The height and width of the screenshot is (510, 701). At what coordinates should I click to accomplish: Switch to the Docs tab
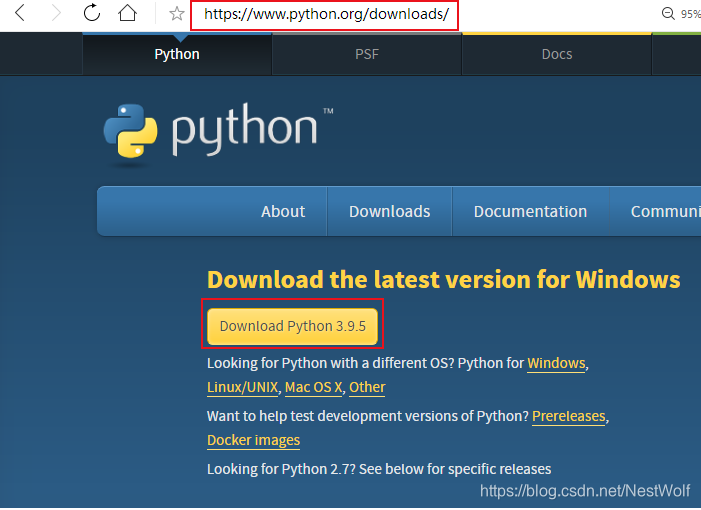point(557,54)
